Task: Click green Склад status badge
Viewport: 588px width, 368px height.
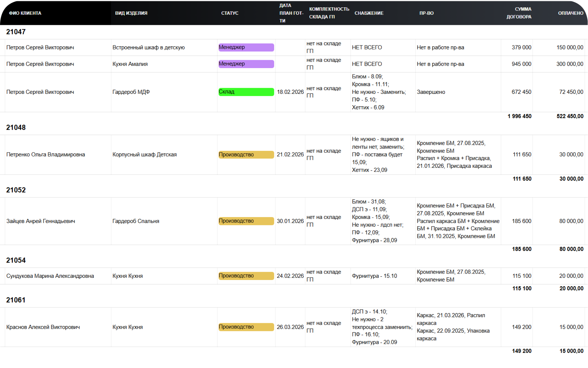Action: pyautogui.click(x=246, y=92)
